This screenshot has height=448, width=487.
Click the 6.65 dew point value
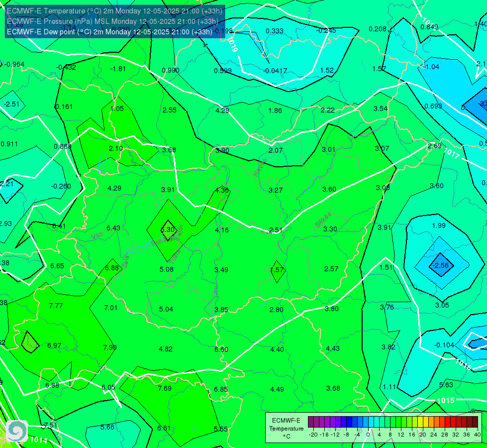click(57, 266)
